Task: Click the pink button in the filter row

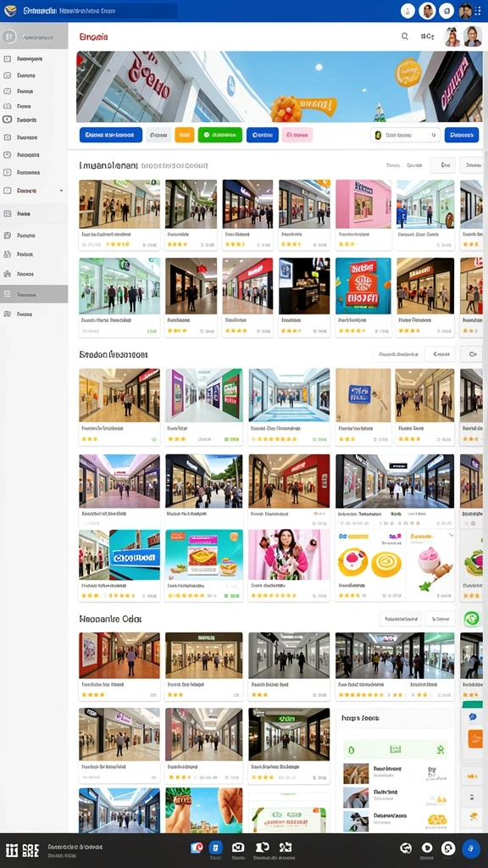Action: tap(297, 135)
